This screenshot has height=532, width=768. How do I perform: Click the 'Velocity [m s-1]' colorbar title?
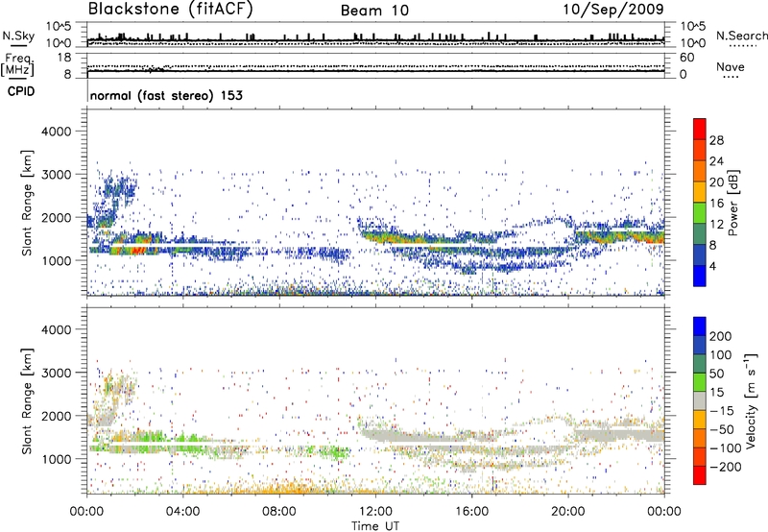751,400
